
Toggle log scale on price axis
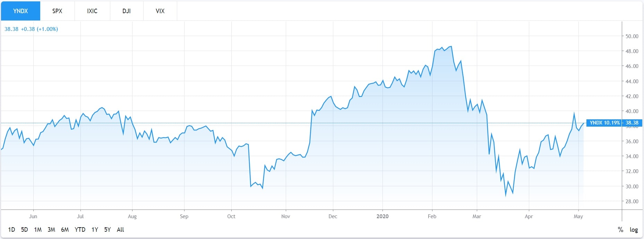coord(634,230)
